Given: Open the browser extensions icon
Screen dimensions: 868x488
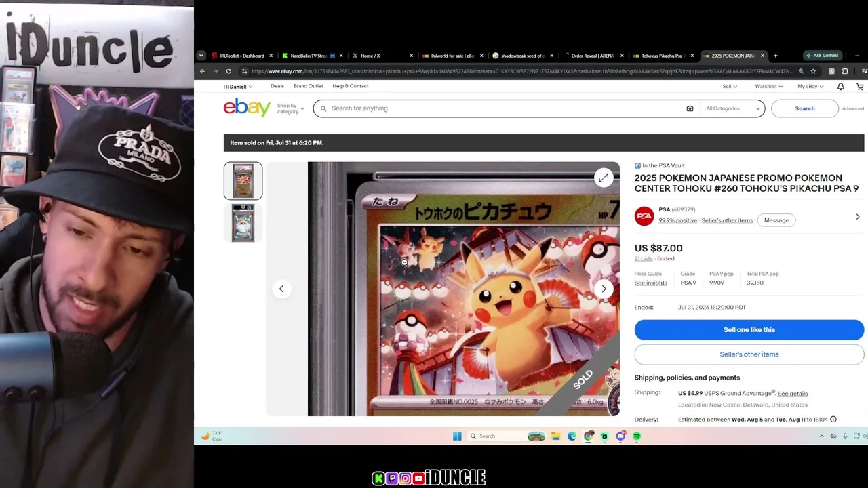Looking at the screenshot, I should tap(845, 71).
